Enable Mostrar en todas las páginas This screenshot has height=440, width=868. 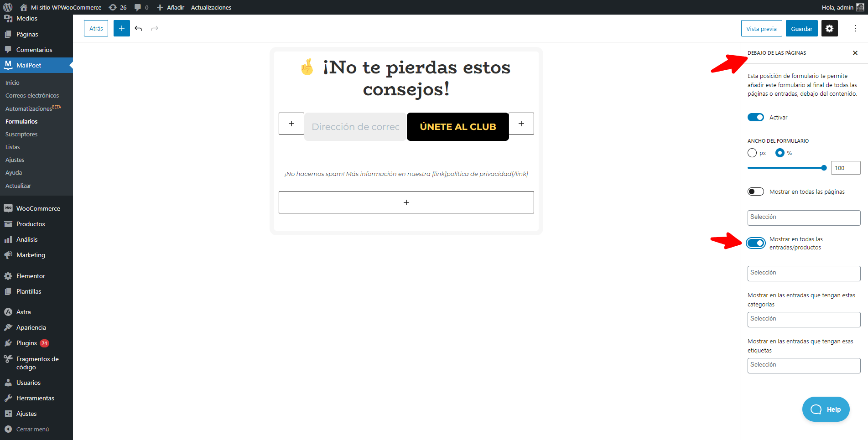point(755,192)
